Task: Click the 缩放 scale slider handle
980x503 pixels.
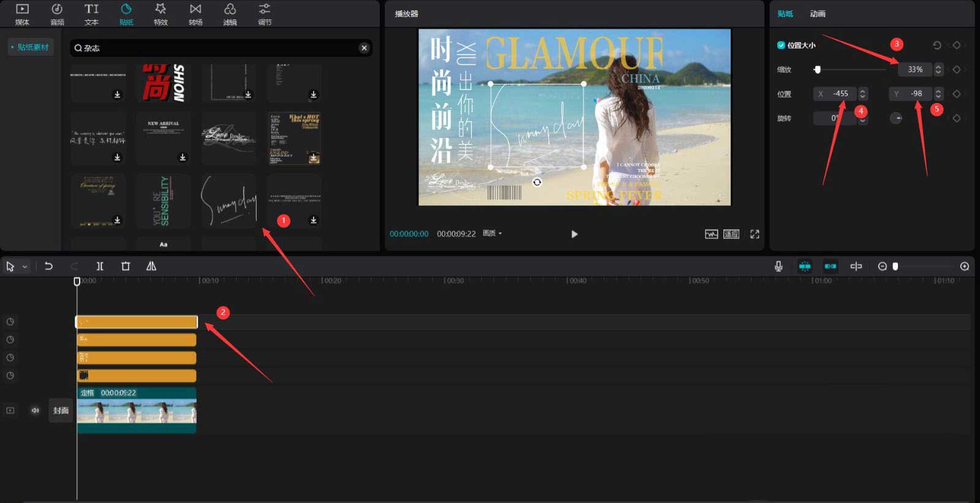Action: pyautogui.click(x=817, y=70)
